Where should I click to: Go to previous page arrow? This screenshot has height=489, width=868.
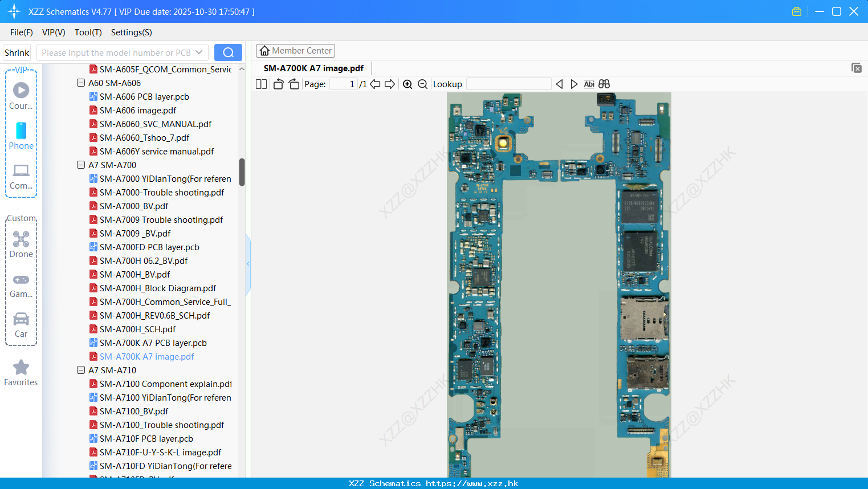click(x=375, y=84)
